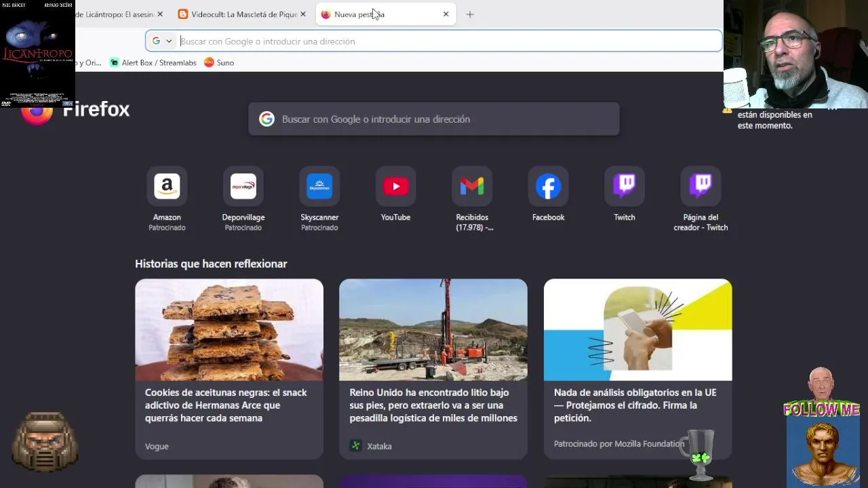The width and height of the screenshot is (868, 488).
Task: Open headline 'Nada de análisis obligatorios en la UE'
Action: [x=635, y=405]
